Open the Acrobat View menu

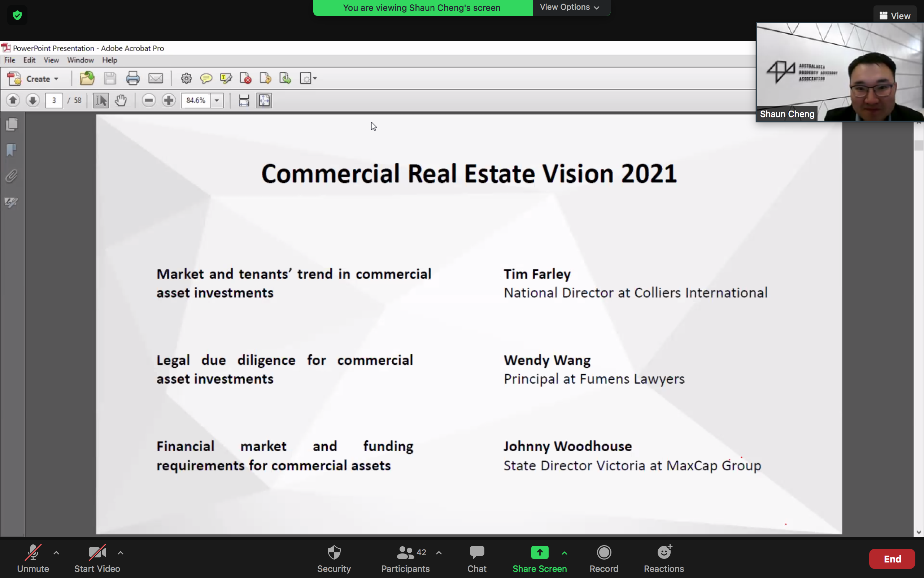click(x=51, y=60)
